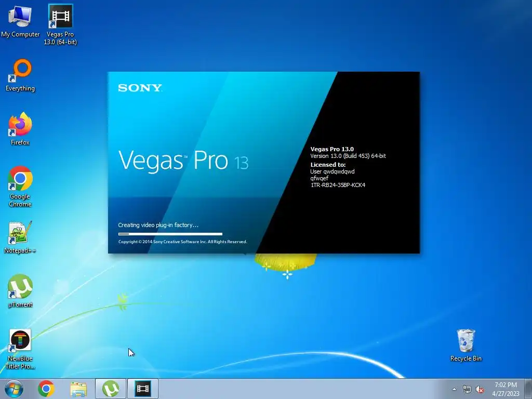This screenshot has height=399, width=532.
Task: Select the Recycle Bin icon
Action: [466, 345]
